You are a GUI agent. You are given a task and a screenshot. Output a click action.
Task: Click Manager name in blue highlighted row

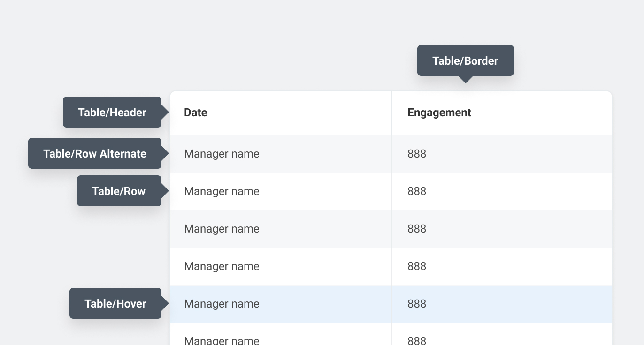point(222,304)
